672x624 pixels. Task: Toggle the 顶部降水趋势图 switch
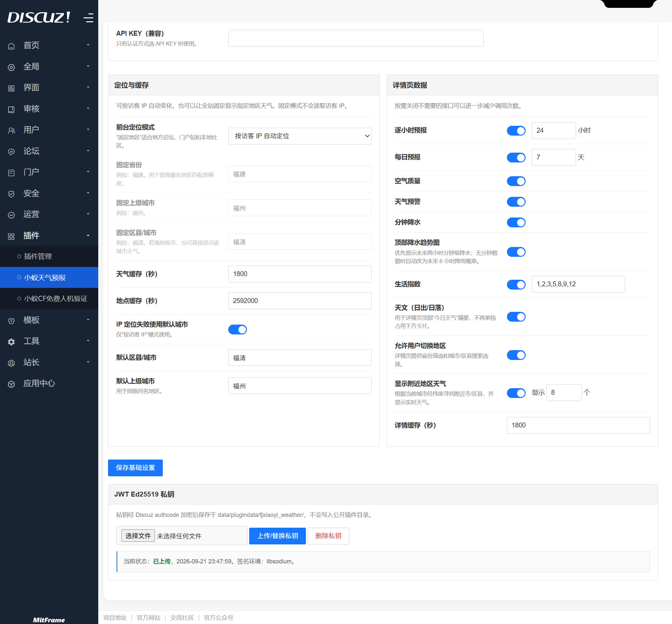tap(516, 252)
